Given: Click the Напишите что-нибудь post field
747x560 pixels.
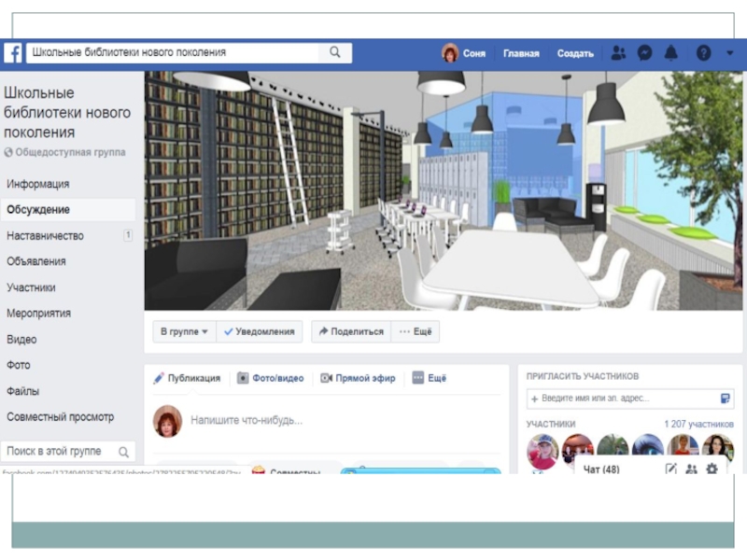Looking at the screenshot, I should [x=247, y=421].
